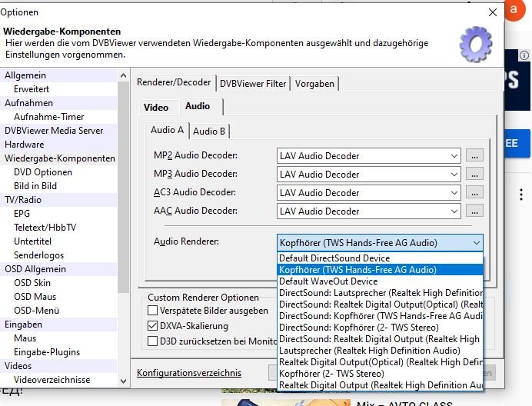Screen dimensions: 532x406
Task: Enable Verspätete Bilder ausgeben checkbox
Action: (x=153, y=311)
